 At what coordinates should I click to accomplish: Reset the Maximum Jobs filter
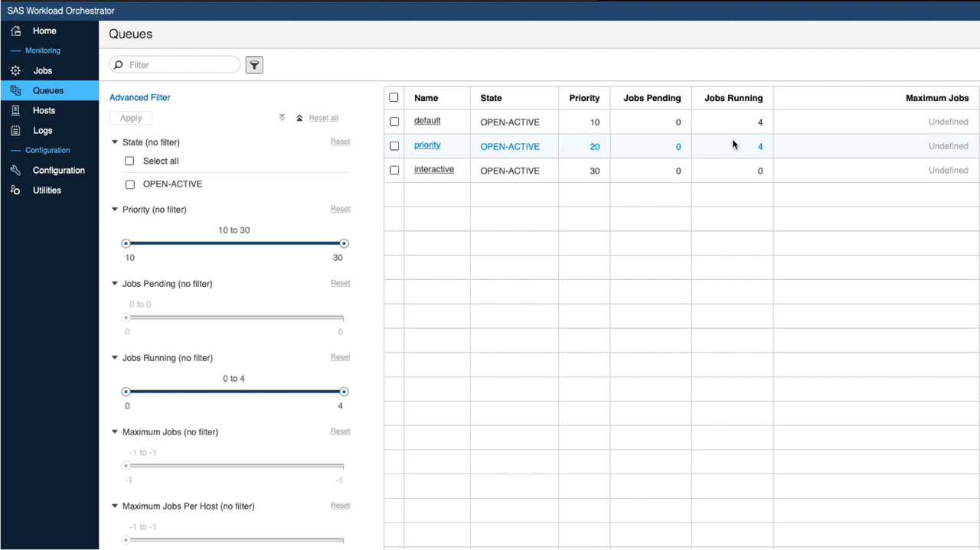tap(340, 431)
